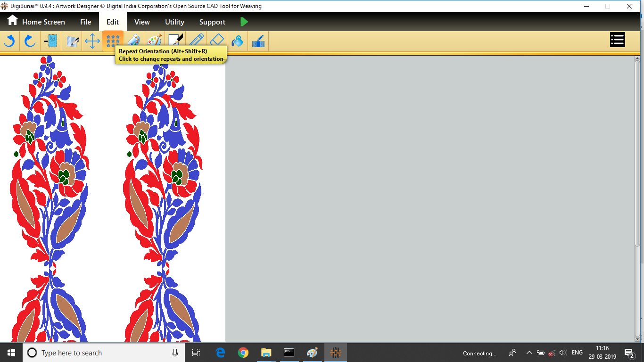Open Chrome from the taskbar
The width and height of the screenshot is (644, 362).
(243, 353)
